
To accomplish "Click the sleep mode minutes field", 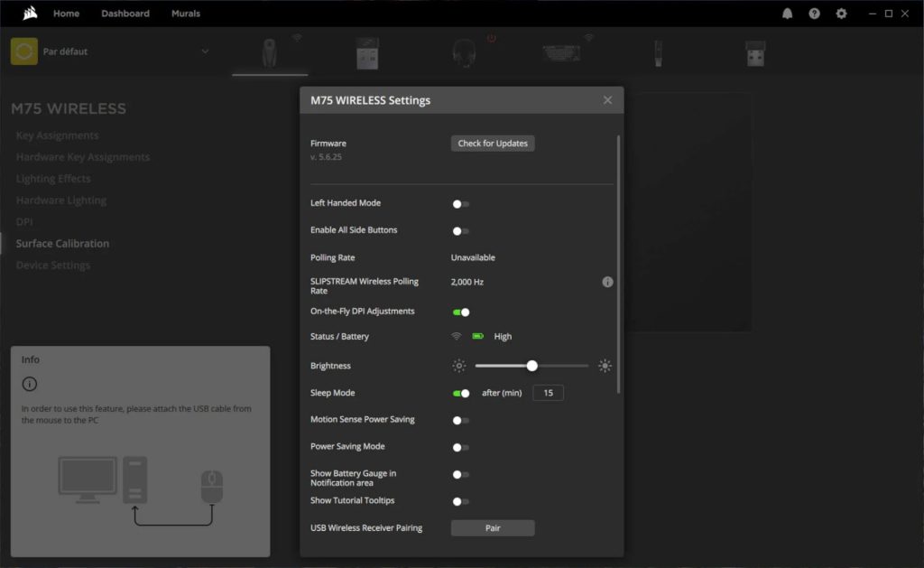I will click(548, 393).
